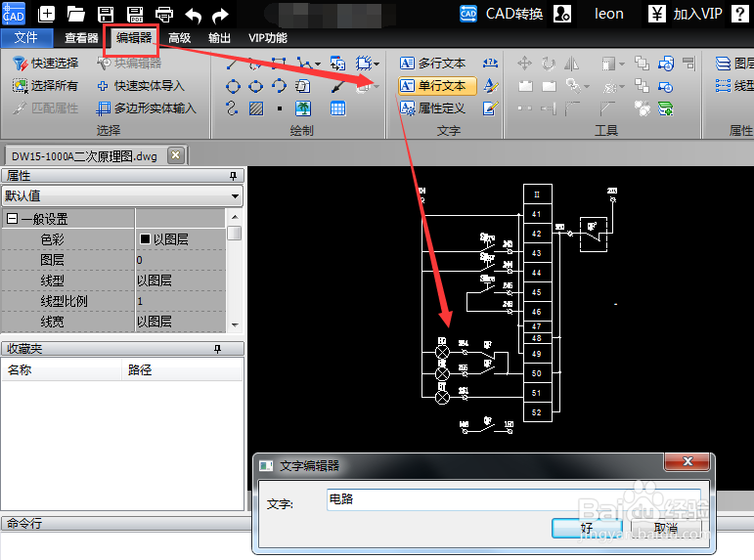This screenshot has height=560, width=754.
Task: Click the rotate tool icon
Action: click(549, 63)
